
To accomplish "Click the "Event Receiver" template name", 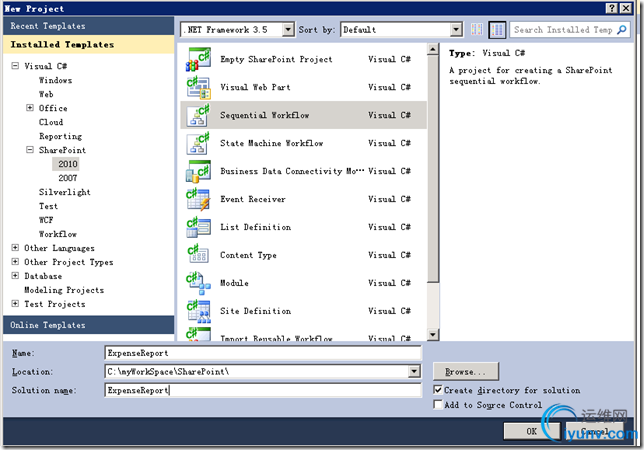I will point(253,199).
